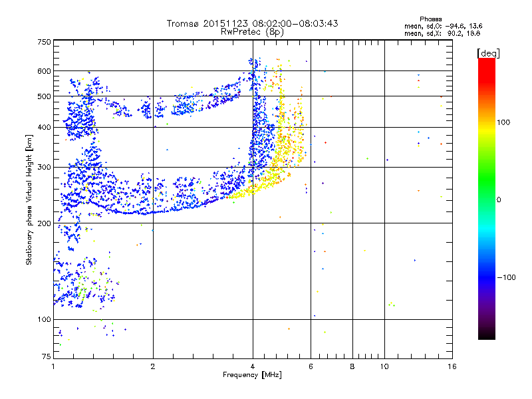The image size is (532, 399).
Task: Click the x-axis '2' tick label
Action: point(153,366)
